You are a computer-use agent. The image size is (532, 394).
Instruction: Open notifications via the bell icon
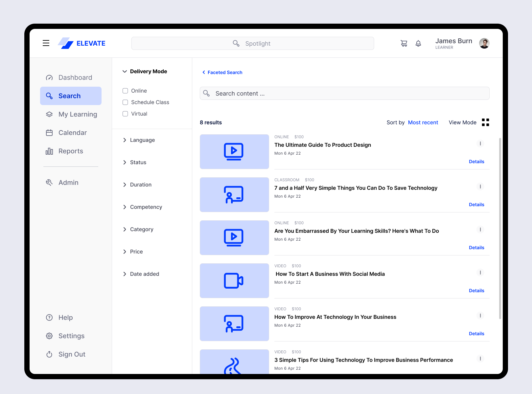pos(418,43)
